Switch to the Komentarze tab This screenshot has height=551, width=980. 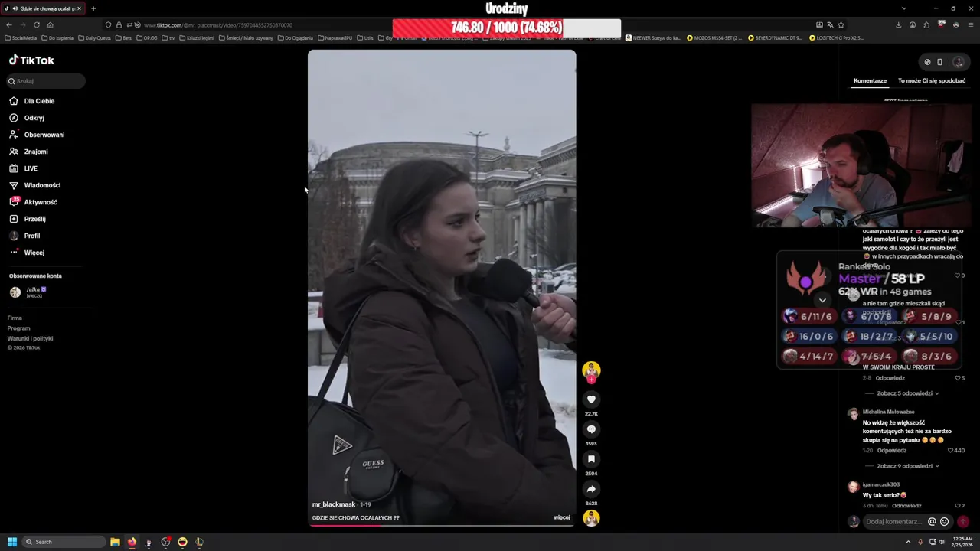coord(870,80)
